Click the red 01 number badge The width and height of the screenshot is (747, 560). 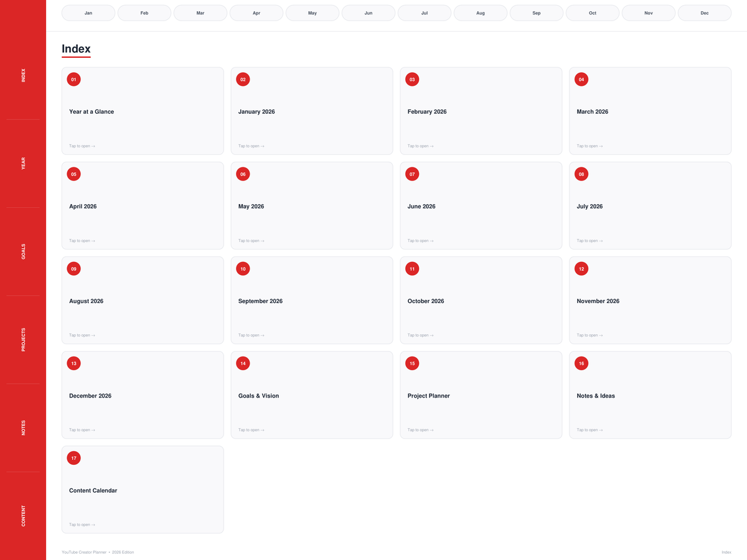[x=73, y=79]
